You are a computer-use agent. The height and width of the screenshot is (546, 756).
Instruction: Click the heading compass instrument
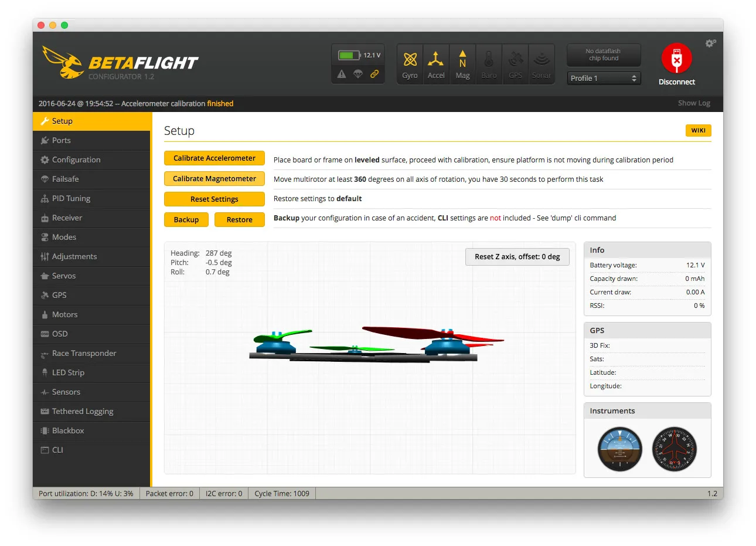click(675, 449)
